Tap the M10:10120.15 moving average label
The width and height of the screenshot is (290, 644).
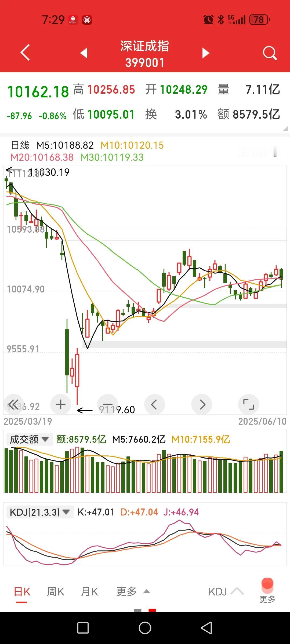(132, 145)
